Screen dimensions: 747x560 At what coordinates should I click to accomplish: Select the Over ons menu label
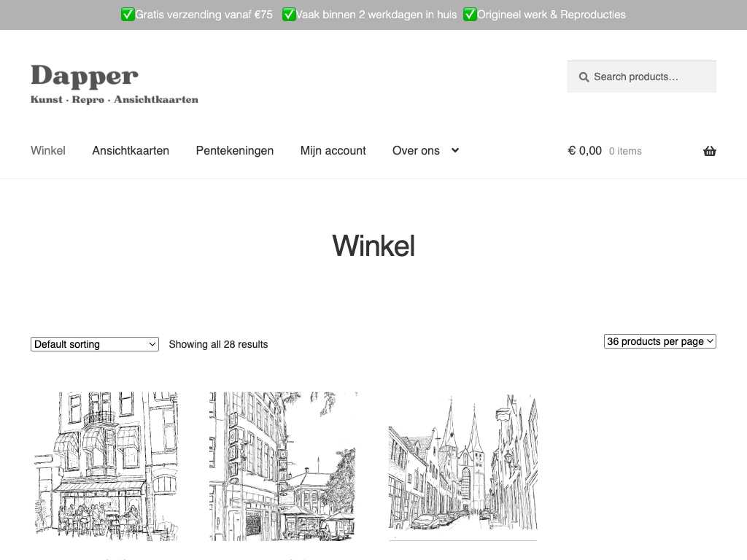[416, 150]
